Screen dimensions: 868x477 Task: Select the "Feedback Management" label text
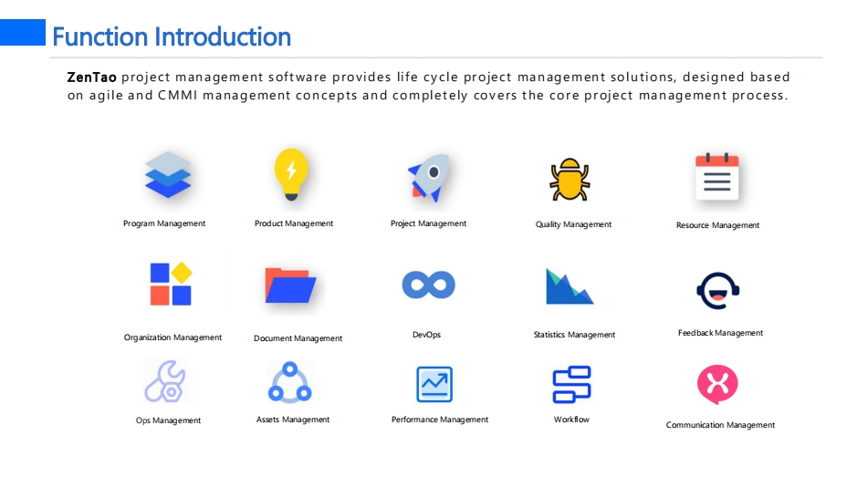pos(721,333)
